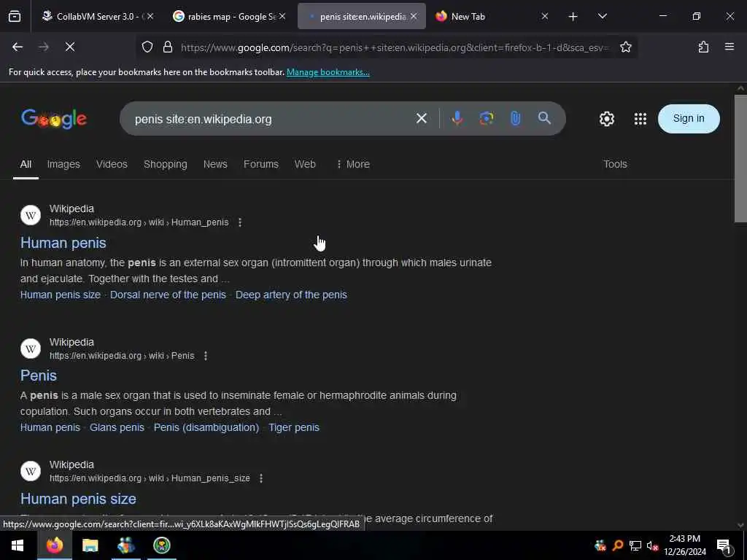
Task: Open Dorsal nerve of the penis sublink
Action: tap(169, 295)
